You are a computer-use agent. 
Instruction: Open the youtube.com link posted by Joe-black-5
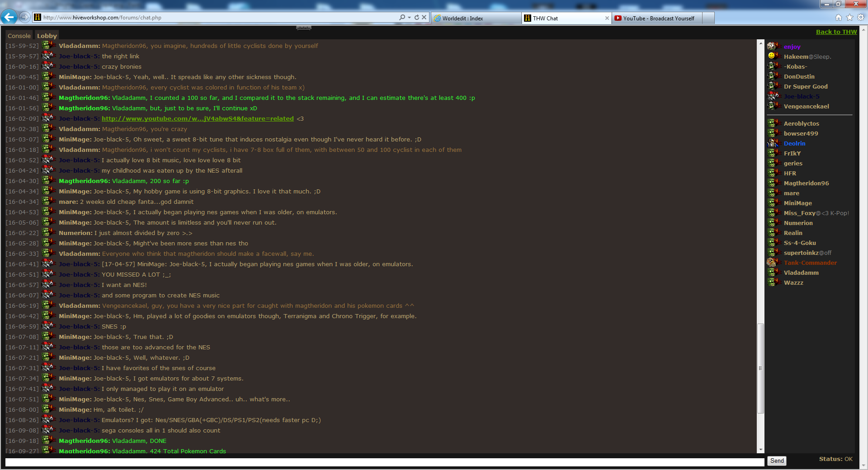(x=198, y=118)
